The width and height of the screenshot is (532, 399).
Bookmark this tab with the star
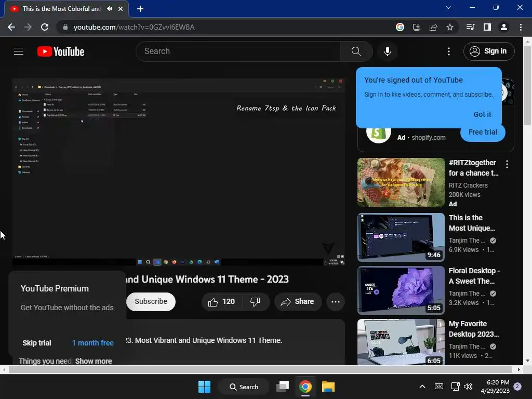pos(450,27)
